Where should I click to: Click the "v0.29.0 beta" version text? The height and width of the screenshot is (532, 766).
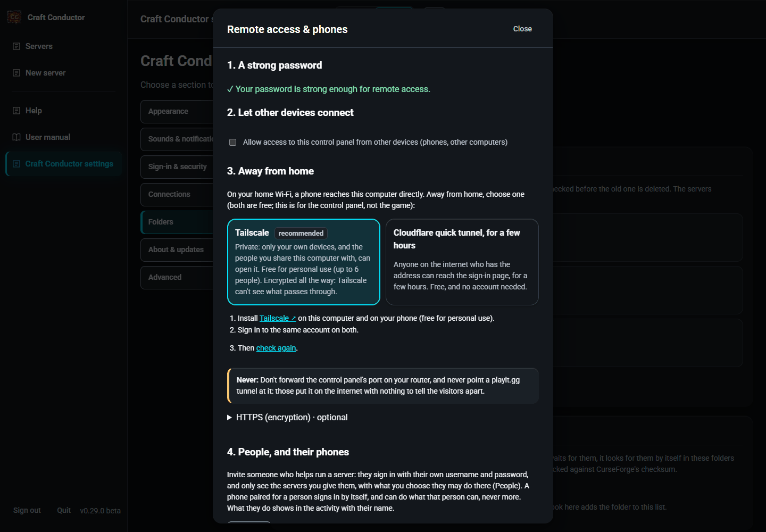101,511
